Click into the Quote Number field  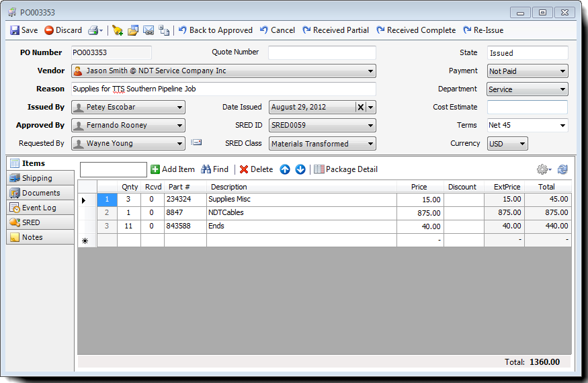322,52
